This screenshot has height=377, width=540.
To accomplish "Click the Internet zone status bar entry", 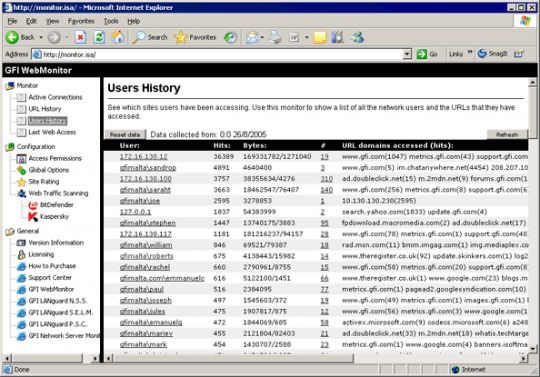I will [469, 369].
